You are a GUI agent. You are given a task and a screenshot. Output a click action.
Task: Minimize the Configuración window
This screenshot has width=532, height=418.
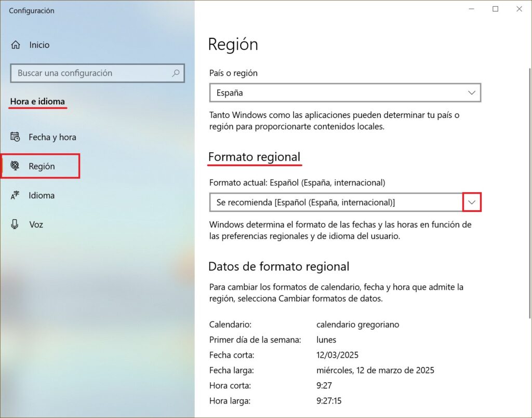tap(471, 9)
